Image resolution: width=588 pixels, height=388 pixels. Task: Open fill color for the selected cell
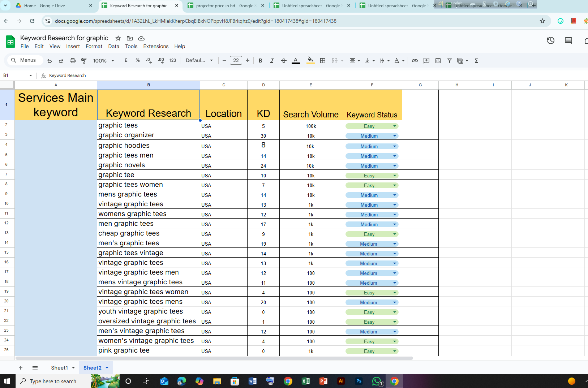pyautogui.click(x=310, y=60)
